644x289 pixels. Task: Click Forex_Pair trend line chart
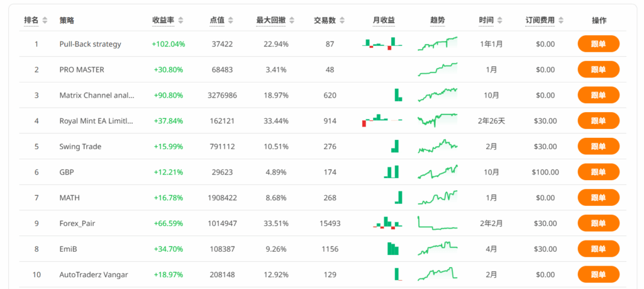437,223
